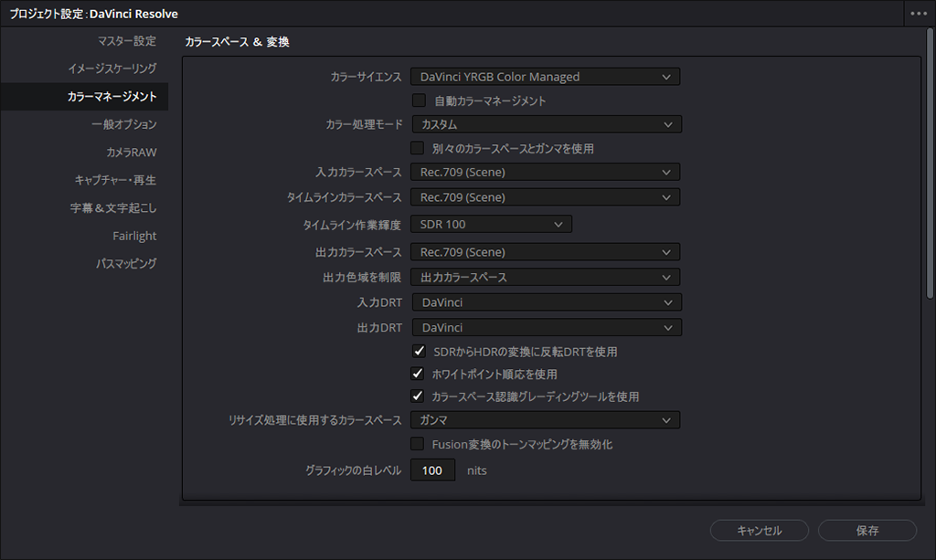This screenshot has width=936, height=560.
Task: Open タイムラインカラースペース dropdown
Action: point(545,196)
